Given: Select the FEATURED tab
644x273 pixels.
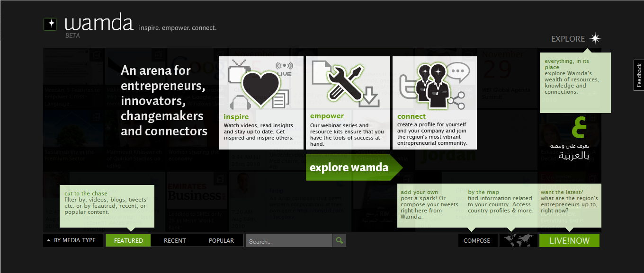Looking at the screenshot, I should (128, 240).
